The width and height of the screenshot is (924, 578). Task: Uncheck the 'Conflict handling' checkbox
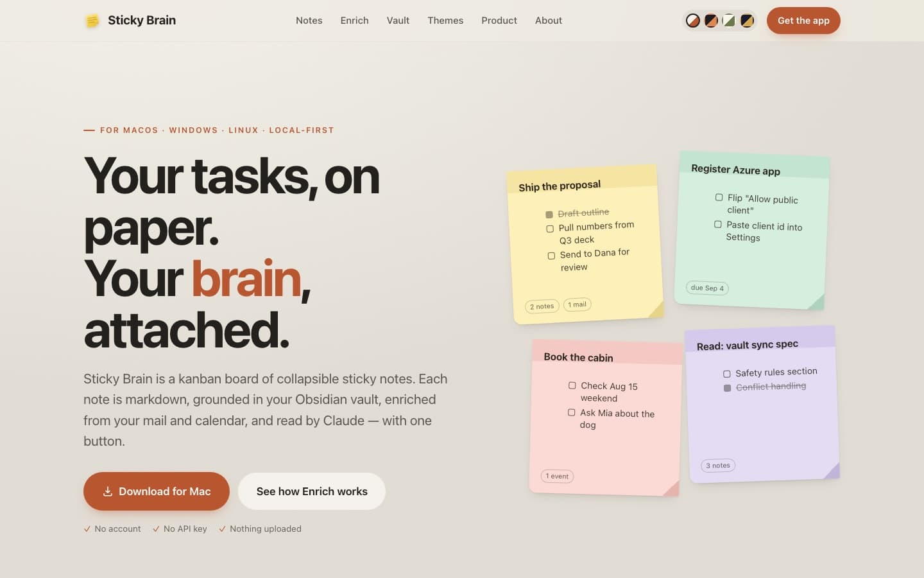[727, 388]
